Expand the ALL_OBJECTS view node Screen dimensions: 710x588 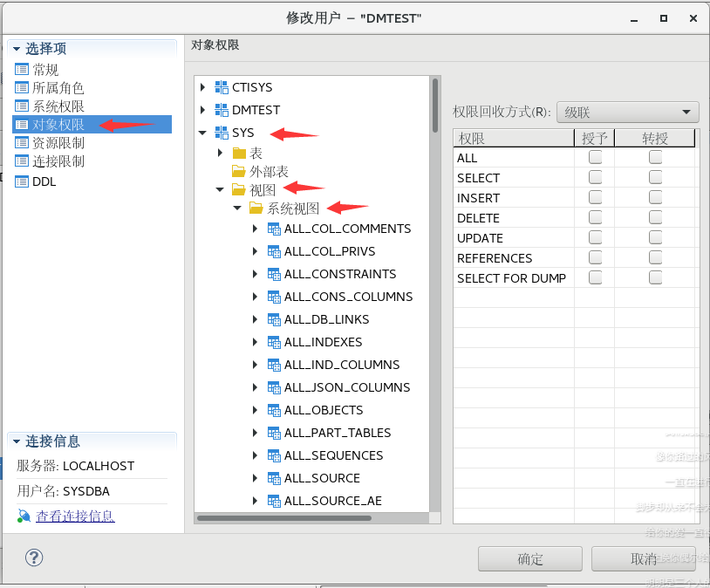(x=255, y=410)
